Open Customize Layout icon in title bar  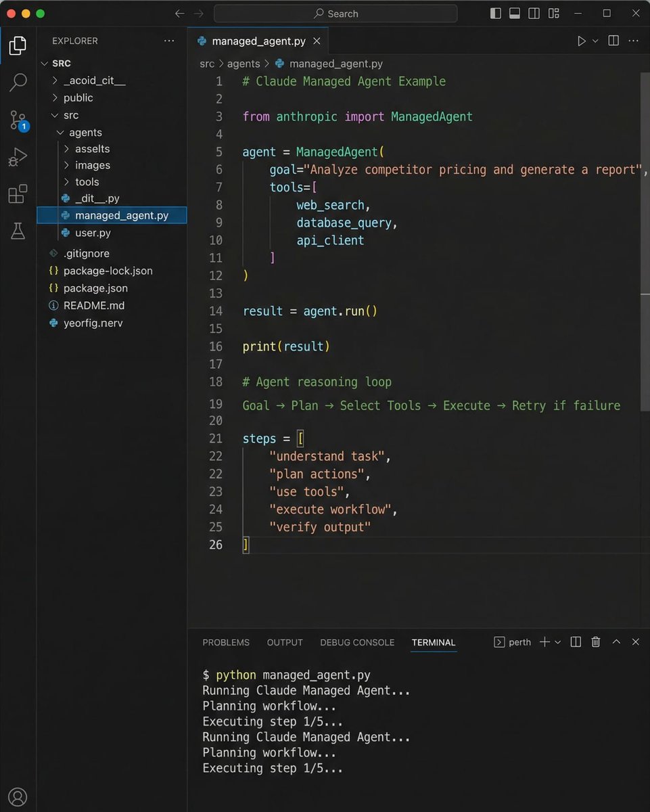point(554,14)
